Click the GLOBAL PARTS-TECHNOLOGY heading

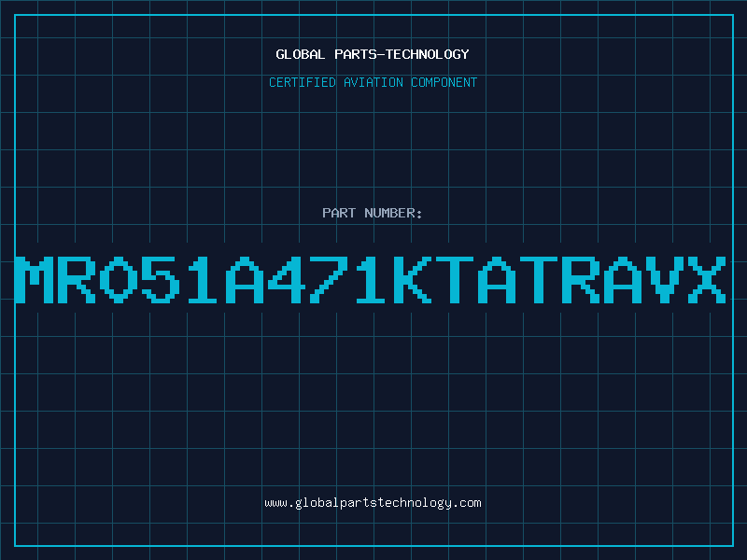(x=373, y=54)
